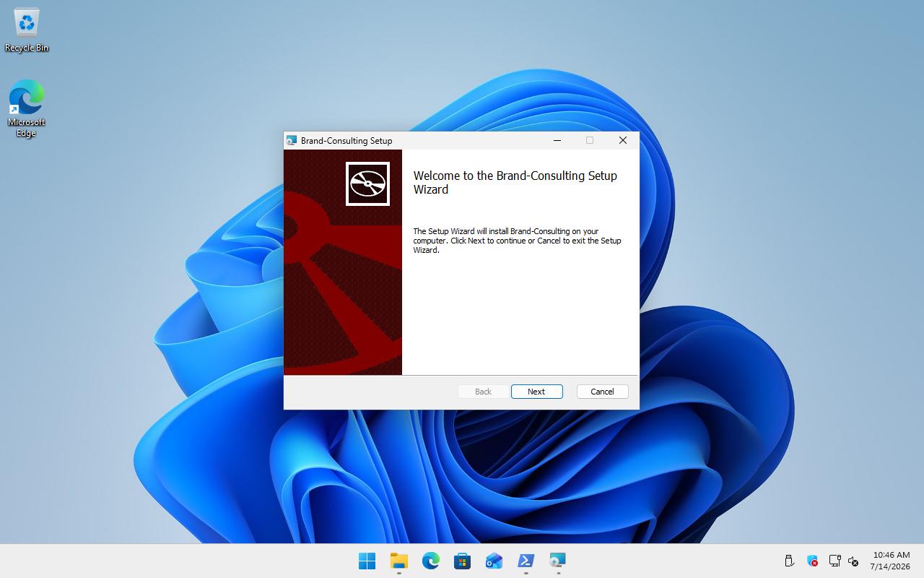Open the Recycle Bin desktop icon

point(27,30)
